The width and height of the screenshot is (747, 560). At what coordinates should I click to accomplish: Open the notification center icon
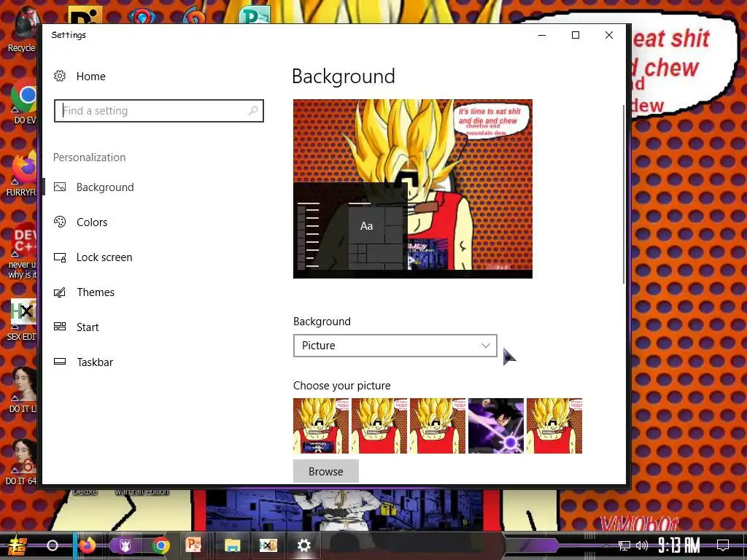(723, 545)
